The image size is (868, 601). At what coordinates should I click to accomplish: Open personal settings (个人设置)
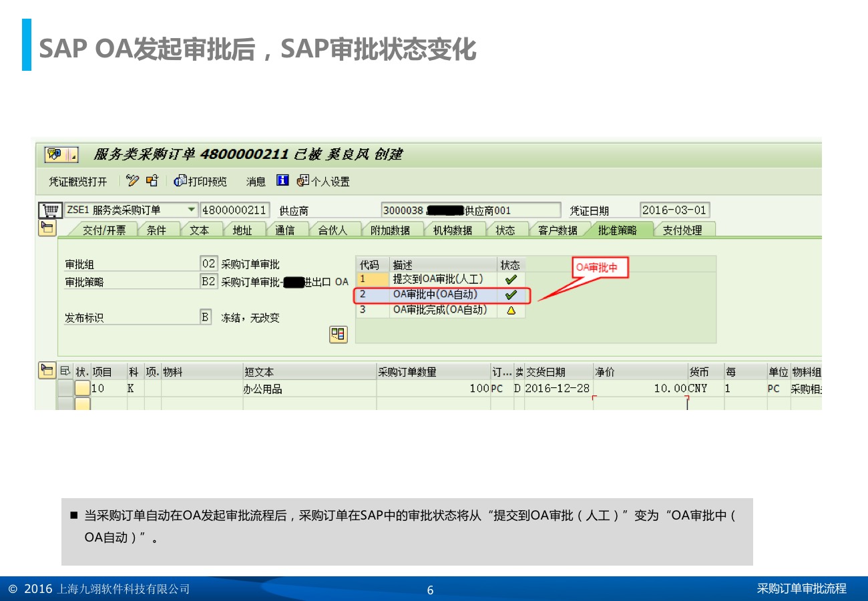click(x=323, y=181)
